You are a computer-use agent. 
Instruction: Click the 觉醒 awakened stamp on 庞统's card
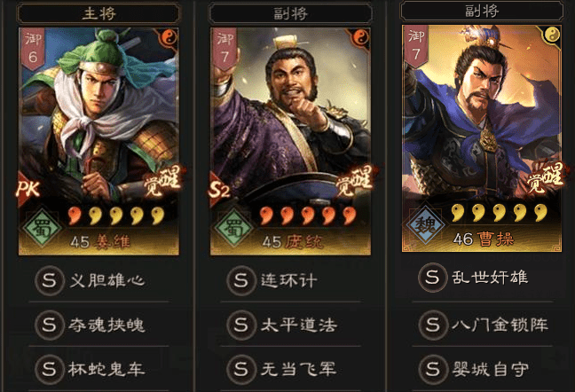353,181
